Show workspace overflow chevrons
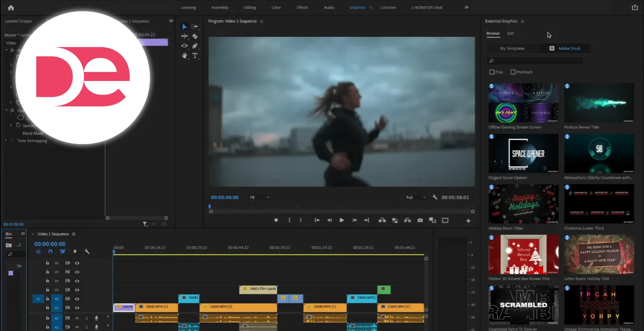 point(467,8)
